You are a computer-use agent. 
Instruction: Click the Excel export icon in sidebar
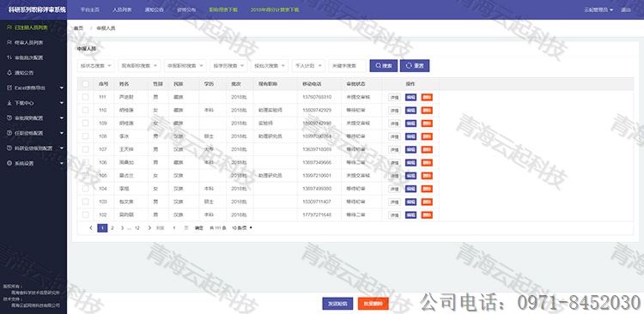[x=9, y=88]
